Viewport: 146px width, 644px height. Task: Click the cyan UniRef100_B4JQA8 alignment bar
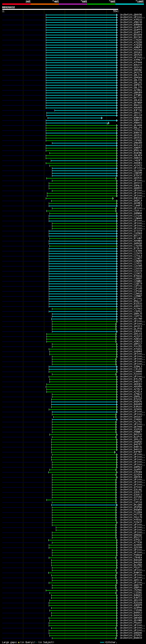pyautogui.click(x=84, y=505)
